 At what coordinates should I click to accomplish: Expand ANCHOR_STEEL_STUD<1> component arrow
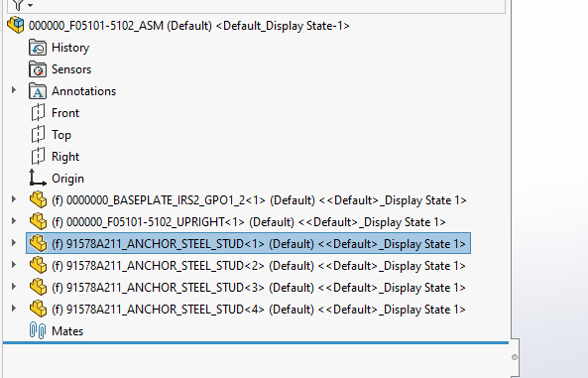[14, 243]
